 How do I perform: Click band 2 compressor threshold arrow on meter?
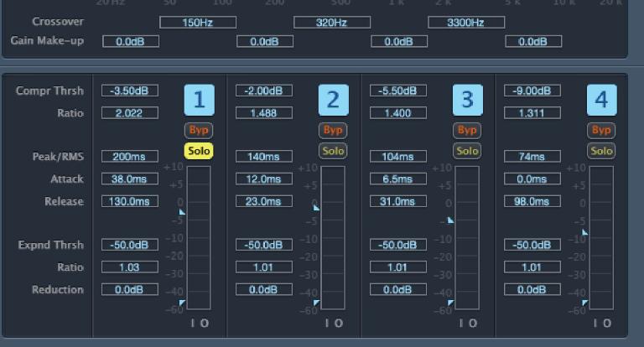(316, 208)
